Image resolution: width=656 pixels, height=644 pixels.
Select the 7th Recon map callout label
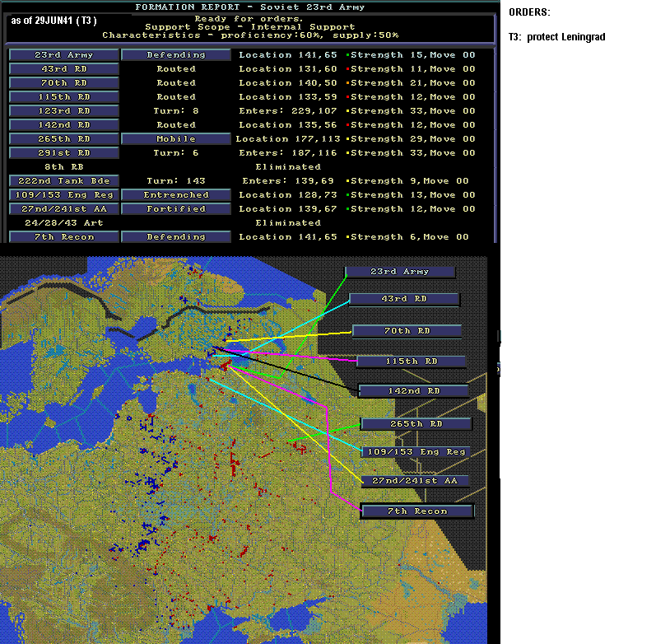click(x=417, y=511)
